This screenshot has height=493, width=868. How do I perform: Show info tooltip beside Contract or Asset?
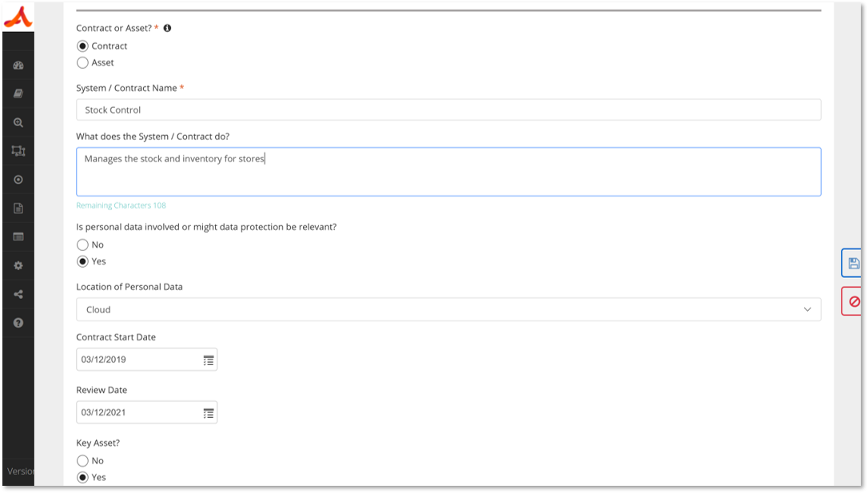167,28
